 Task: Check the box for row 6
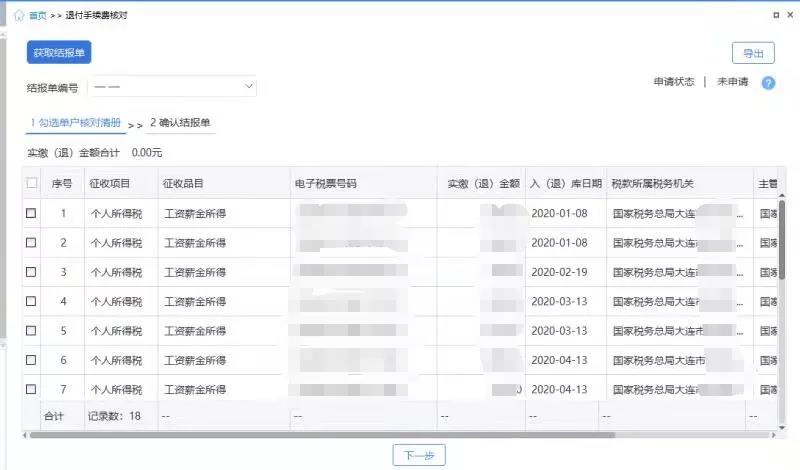31,360
